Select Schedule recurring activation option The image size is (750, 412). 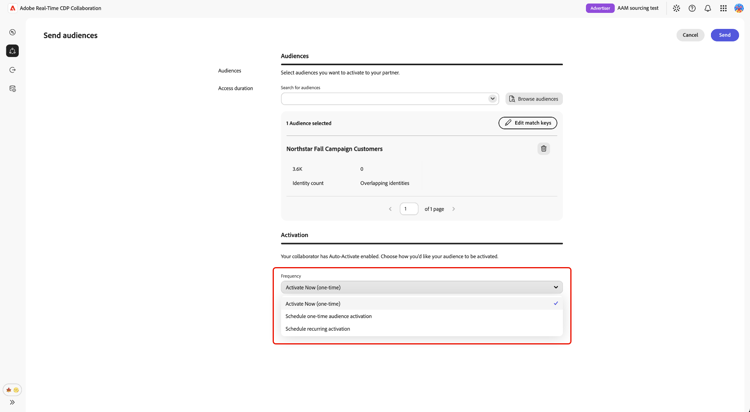pos(421,329)
